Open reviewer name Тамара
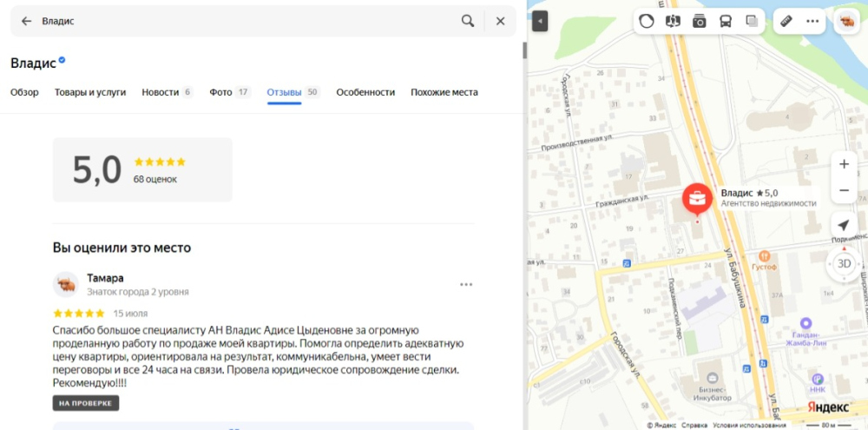868x430 pixels. (105, 278)
